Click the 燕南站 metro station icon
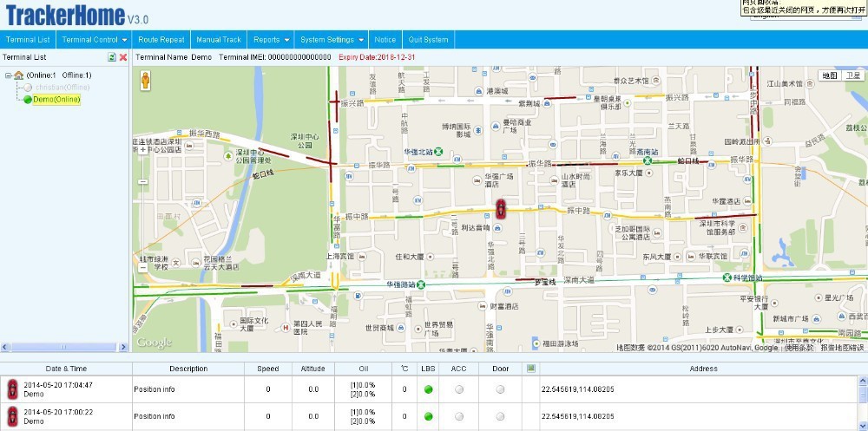This screenshot has height=431, width=868. tap(648, 160)
